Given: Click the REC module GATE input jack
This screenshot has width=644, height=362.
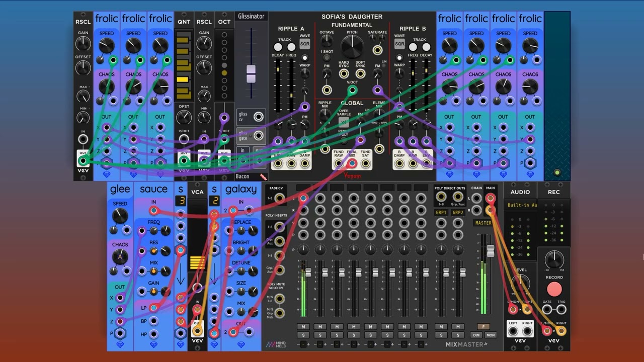Looking at the screenshot, I should [x=547, y=310].
